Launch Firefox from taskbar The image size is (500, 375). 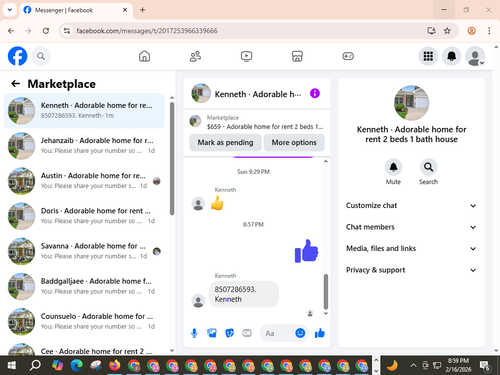point(114,365)
